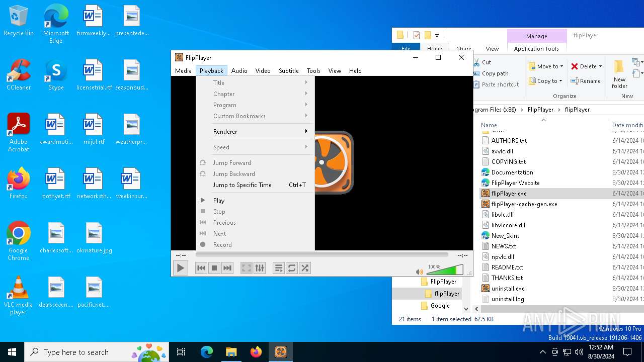The height and width of the screenshot is (362, 644).
Task: Toggle the playlist button
Action: coord(278,268)
